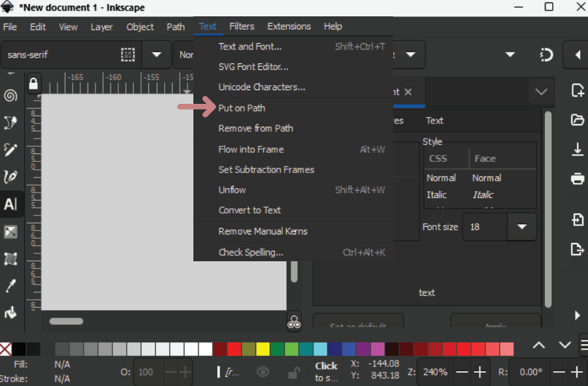
Task: Select the Paint Bucket fill tool
Action: click(10, 313)
